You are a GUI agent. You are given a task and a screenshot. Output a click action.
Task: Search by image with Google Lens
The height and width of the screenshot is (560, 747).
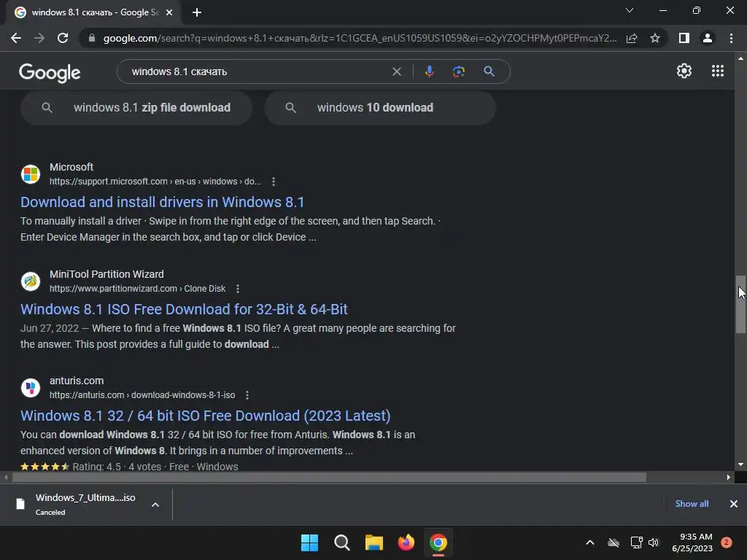458,71
